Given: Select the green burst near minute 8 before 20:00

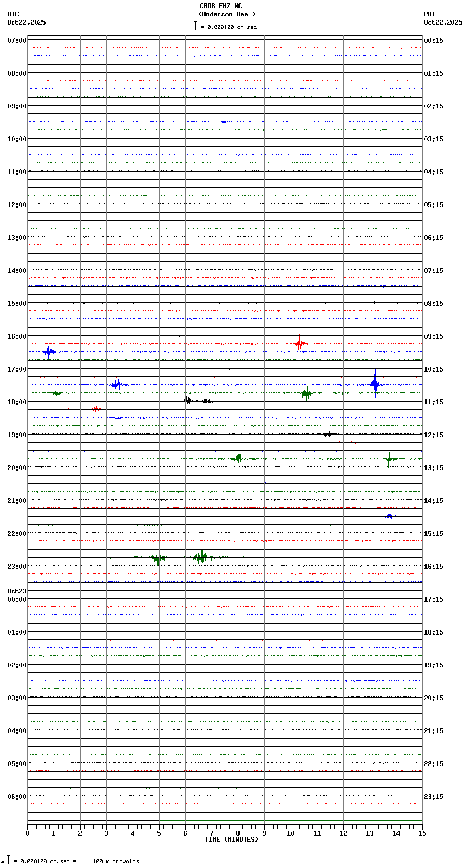Looking at the screenshot, I should [x=238, y=458].
